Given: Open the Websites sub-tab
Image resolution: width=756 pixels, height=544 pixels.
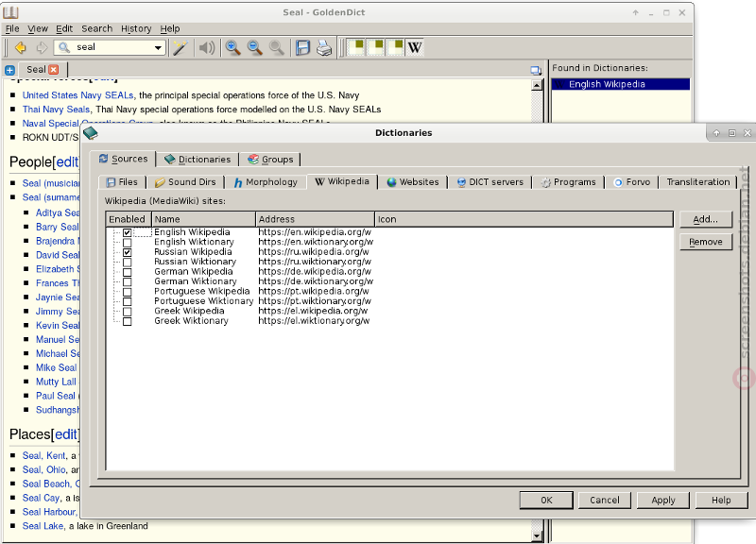Looking at the screenshot, I should coord(413,182).
